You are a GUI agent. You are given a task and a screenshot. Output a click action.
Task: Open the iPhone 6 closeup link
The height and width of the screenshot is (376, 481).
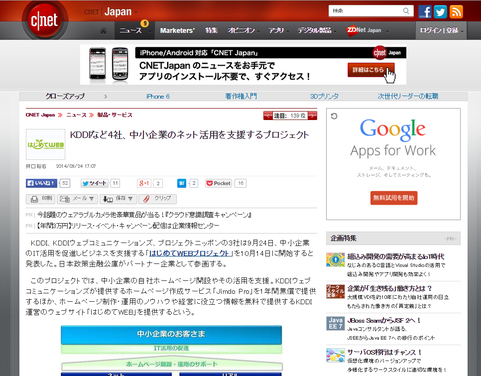point(158,96)
